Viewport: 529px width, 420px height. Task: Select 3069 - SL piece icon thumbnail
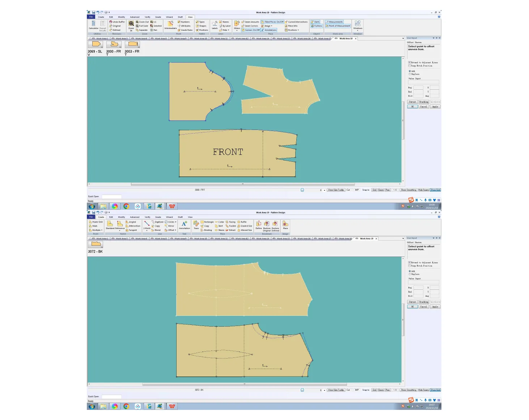pos(96,44)
